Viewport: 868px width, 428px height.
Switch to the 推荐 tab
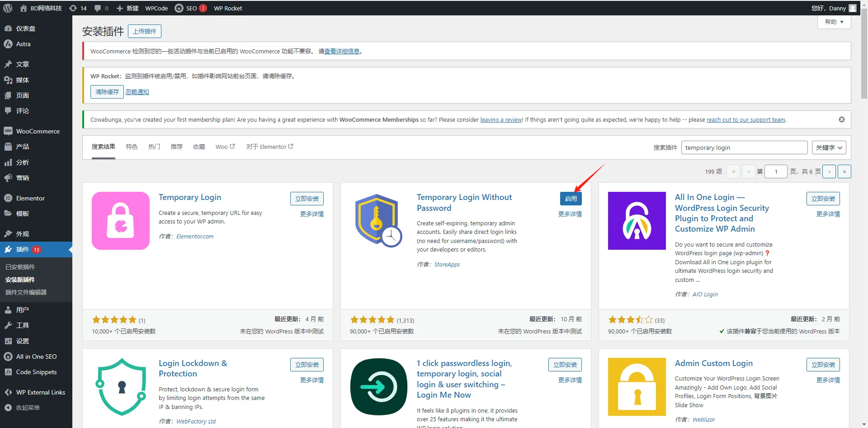tap(177, 147)
